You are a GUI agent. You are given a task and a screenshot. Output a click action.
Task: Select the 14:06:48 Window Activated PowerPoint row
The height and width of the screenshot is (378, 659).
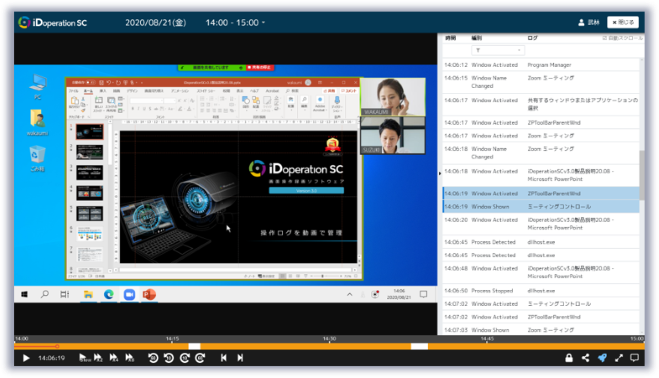(541, 272)
